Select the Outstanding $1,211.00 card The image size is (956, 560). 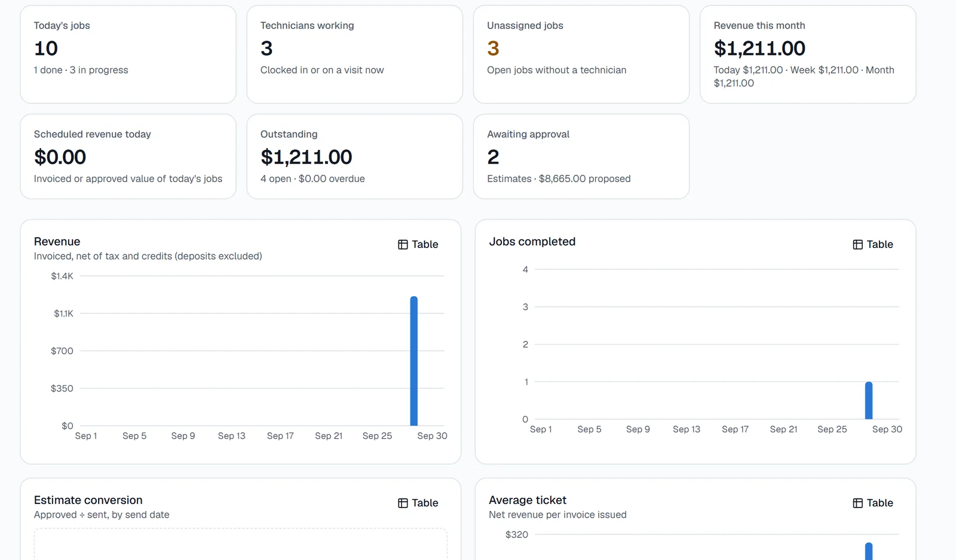354,156
